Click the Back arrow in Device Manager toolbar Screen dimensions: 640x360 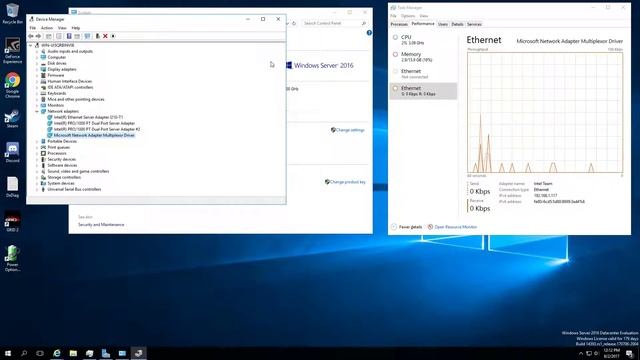click(31, 36)
